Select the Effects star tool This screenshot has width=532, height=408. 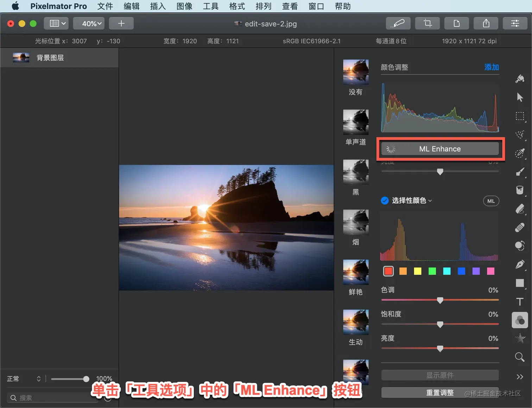tap(520, 339)
